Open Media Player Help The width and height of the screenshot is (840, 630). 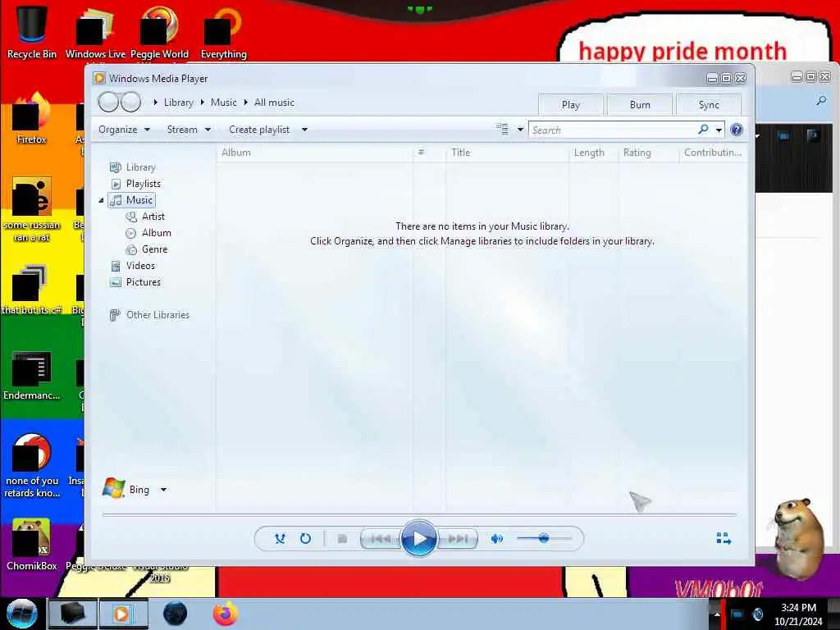tap(737, 130)
